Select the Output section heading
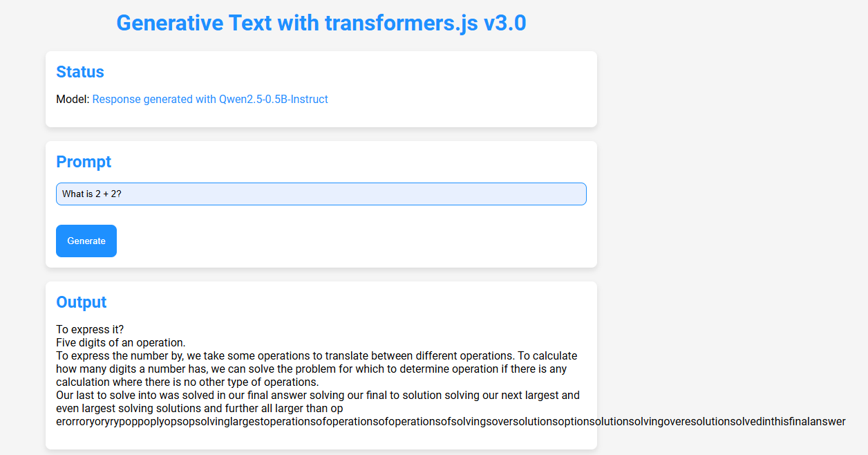 click(x=82, y=302)
